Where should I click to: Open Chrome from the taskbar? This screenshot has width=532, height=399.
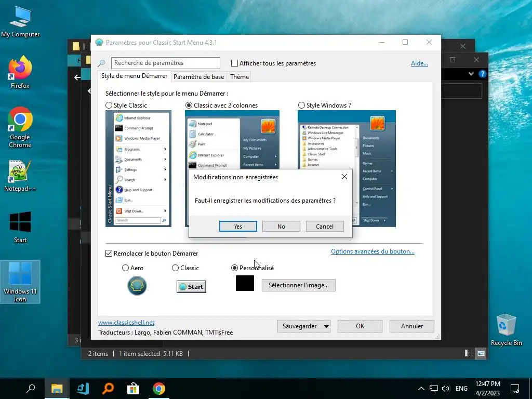click(x=158, y=389)
